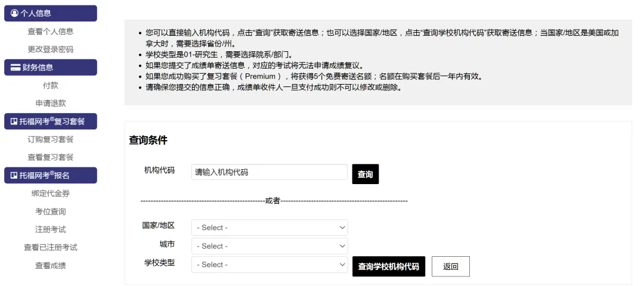Click the 返回 button
Image resolution: width=644 pixels, height=286 pixels.
pos(450,266)
